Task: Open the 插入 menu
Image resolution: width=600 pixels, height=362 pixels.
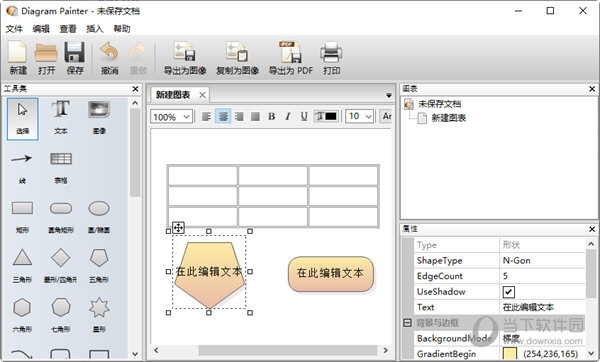Action: [x=95, y=29]
